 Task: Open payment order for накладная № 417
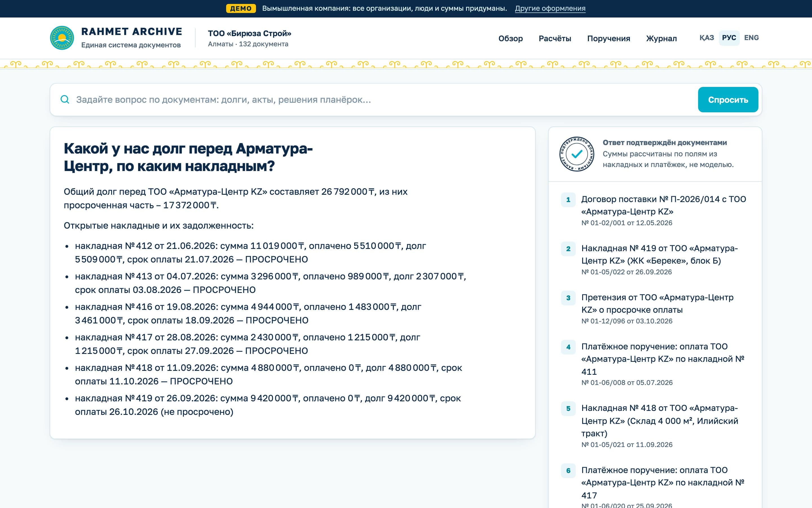(663, 483)
